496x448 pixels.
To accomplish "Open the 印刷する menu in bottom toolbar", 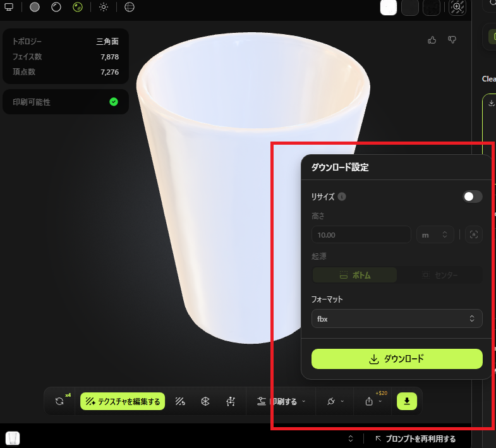I will click(x=281, y=401).
